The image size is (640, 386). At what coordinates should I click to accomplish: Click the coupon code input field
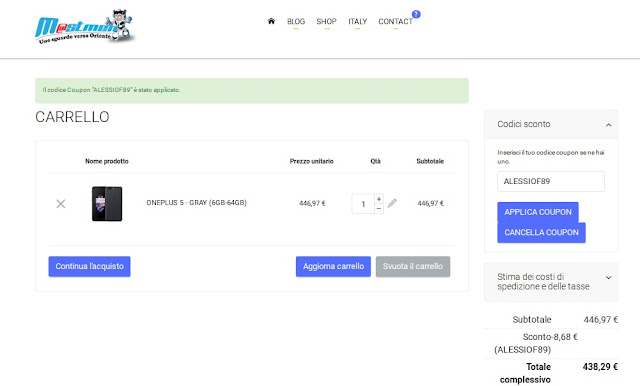click(551, 181)
